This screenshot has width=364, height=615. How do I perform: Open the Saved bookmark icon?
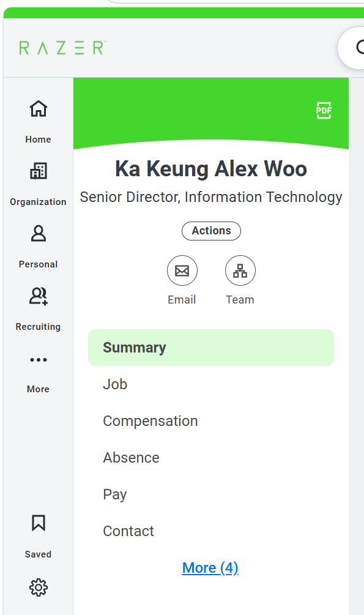tap(38, 523)
